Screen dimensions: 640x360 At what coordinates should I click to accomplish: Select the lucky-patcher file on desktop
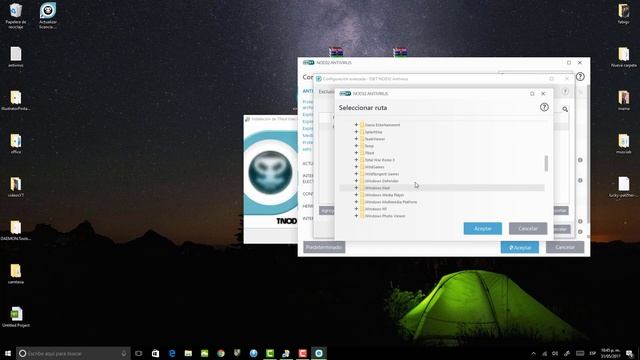coord(623,187)
